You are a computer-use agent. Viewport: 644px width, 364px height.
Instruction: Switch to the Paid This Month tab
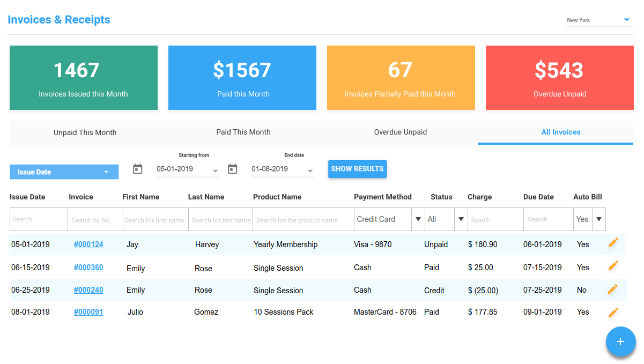coord(243,132)
